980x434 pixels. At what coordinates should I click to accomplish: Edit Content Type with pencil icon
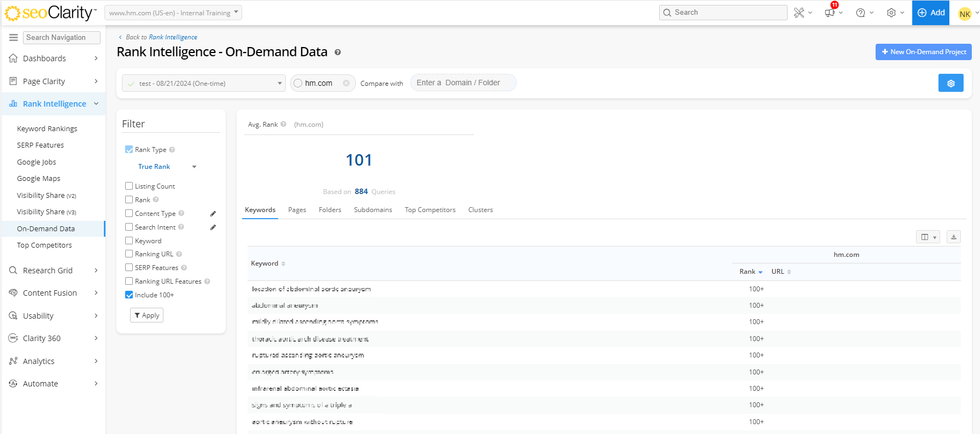213,214
